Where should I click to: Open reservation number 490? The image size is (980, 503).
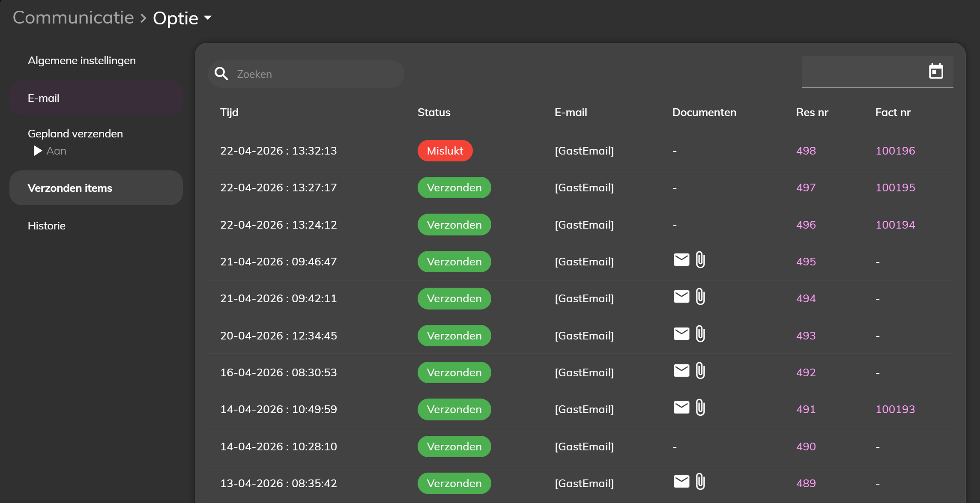(x=806, y=446)
